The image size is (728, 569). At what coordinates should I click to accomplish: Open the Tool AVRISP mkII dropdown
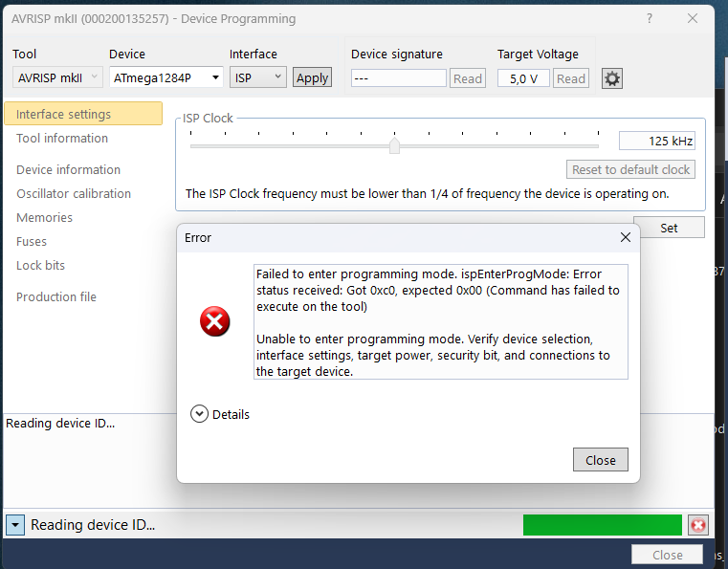click(x=57, y=77)
